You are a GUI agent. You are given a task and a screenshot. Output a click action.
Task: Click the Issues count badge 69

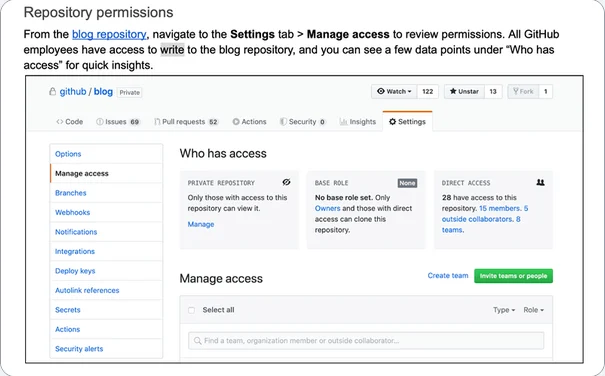pos(134,122)
